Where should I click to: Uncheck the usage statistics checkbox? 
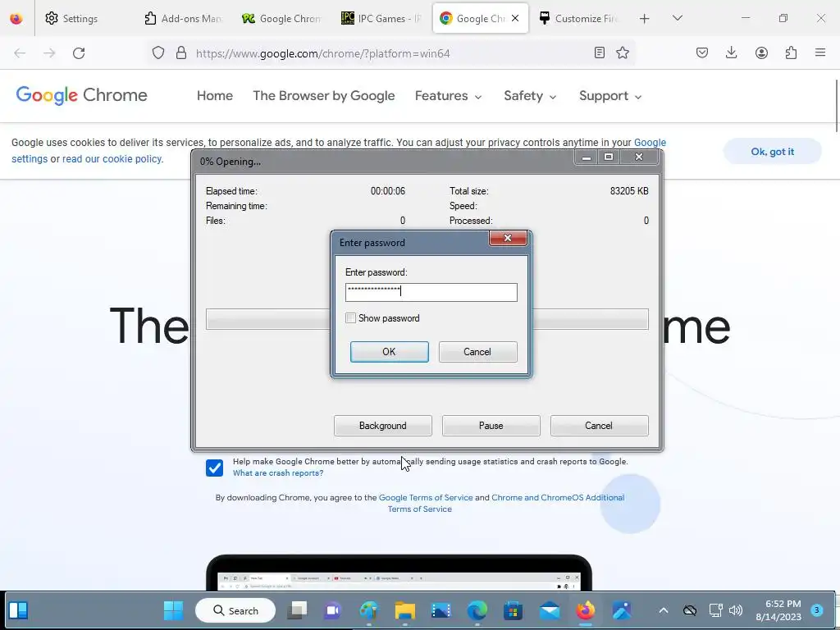click(214, 468)
